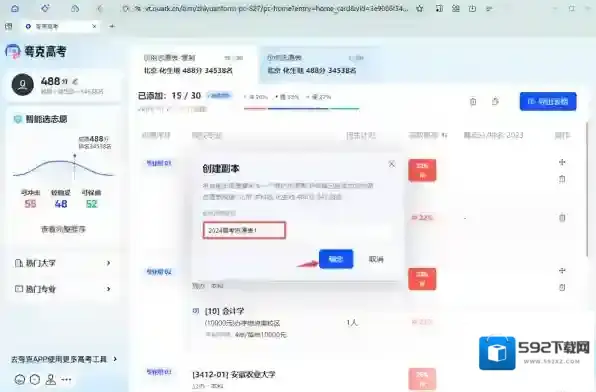This screenshot has height=392, width=596.
Task: Click the move icon in the first volunteer row
Action: pyautogui.click(x=562, y=162)
